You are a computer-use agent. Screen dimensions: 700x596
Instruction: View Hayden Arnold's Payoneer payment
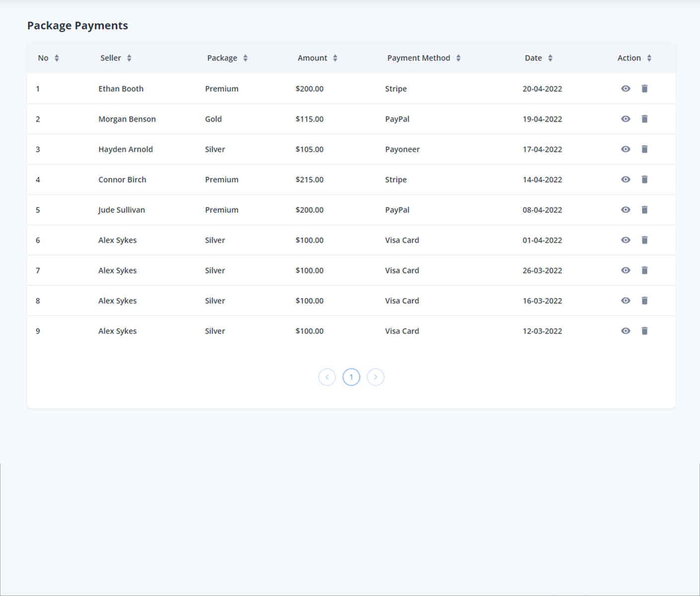[x=626, y=149]
